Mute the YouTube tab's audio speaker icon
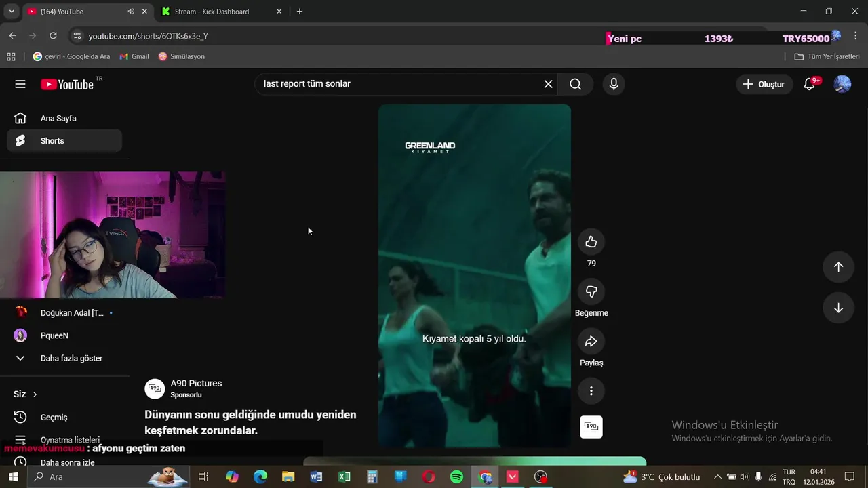The image size is (868, 488). [131, 12]
